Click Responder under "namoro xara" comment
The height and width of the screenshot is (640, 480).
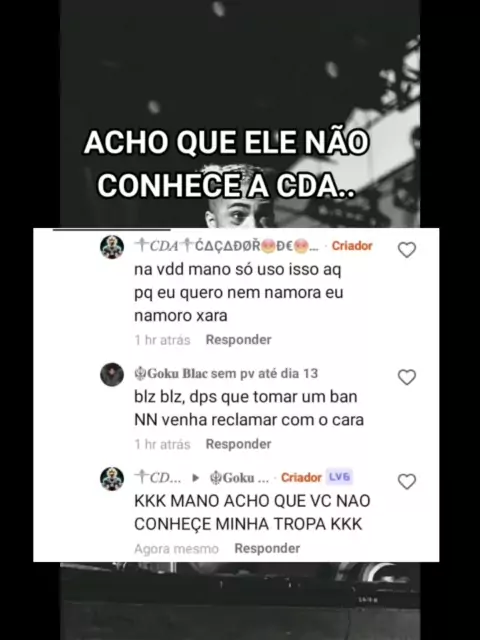238,340
